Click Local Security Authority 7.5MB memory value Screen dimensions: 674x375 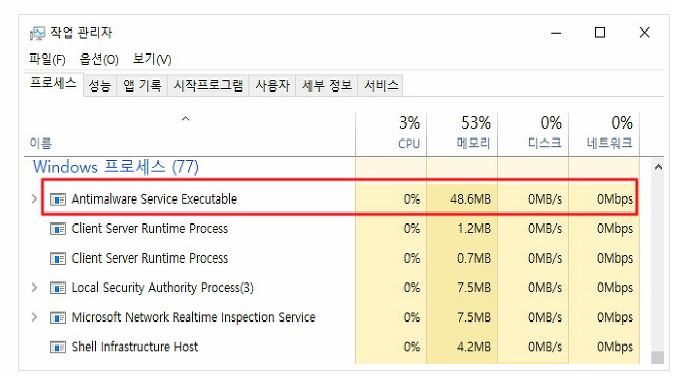pyautogui.click(x=474, y=287)
